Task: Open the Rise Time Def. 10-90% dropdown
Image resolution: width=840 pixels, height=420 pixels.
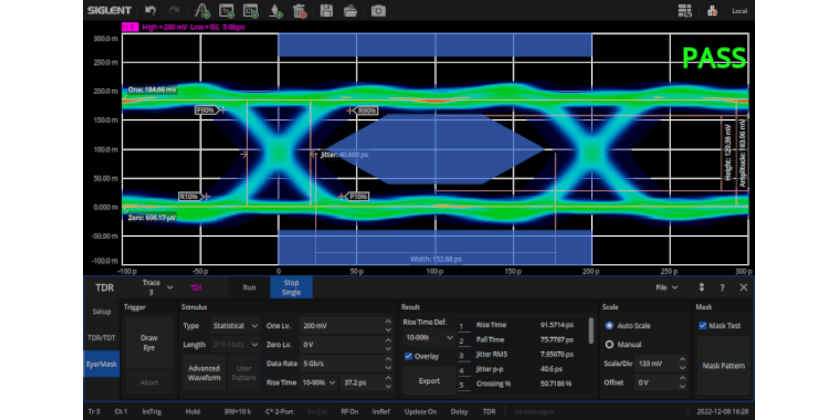Action: (429, 338)
